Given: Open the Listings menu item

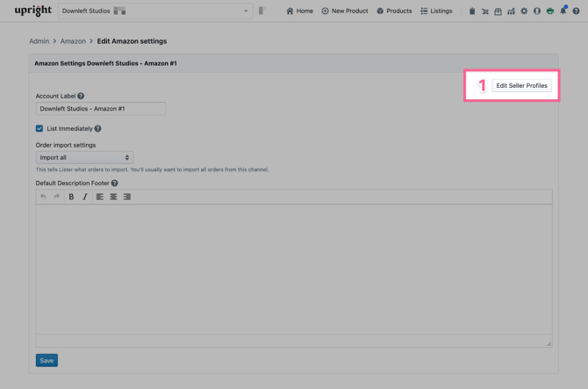Looking at the screenshot, I should tap(436, 11).
